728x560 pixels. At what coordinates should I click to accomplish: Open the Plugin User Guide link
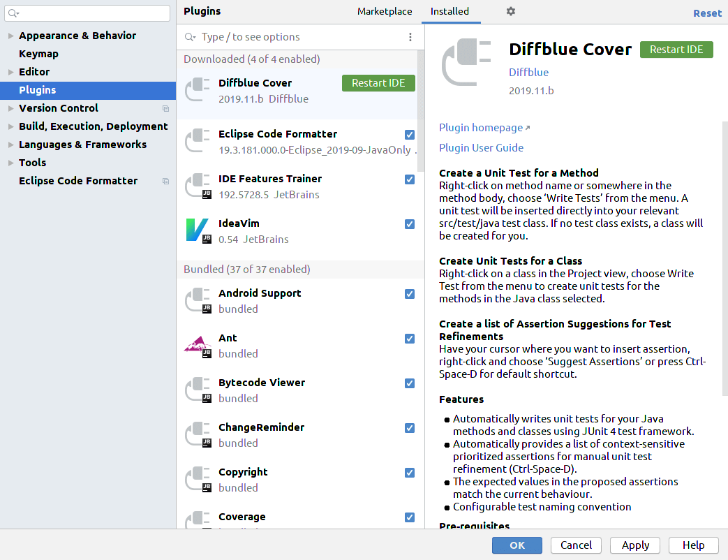481,147
